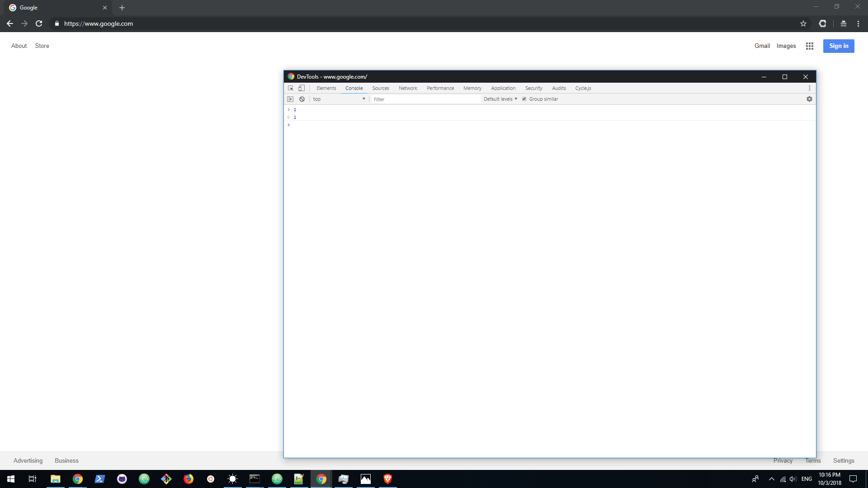
Task: Switch to the Memory tab
Action: pyautogui.click(x=472, y=88)
